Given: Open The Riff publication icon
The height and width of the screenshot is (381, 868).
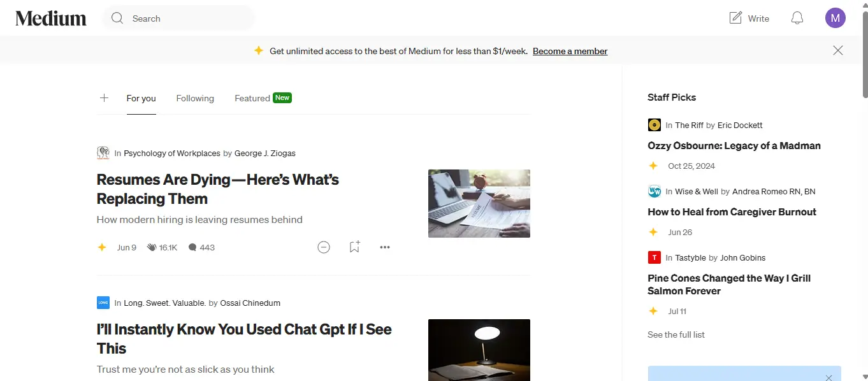Looking at the screenshot, I should pyautogui.click(x=655, y=125).
